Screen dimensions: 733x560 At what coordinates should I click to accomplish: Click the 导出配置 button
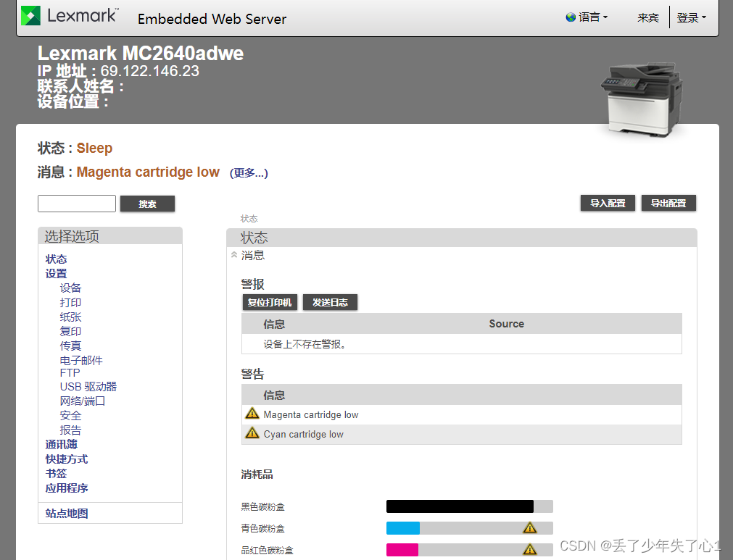668,203
